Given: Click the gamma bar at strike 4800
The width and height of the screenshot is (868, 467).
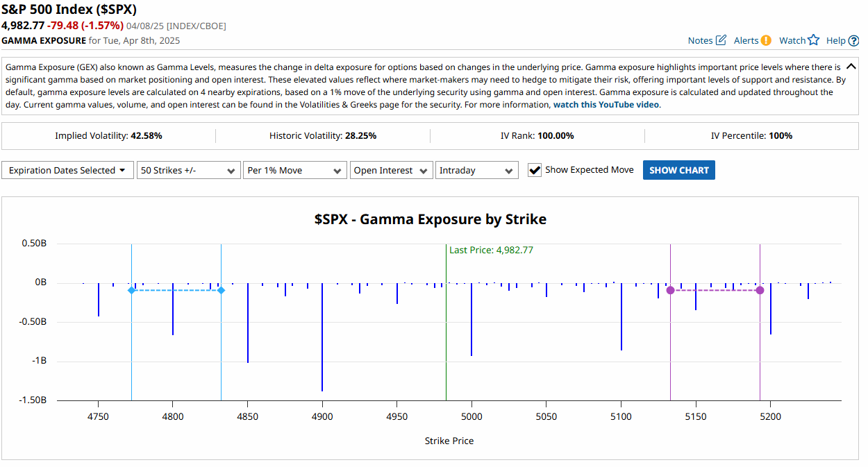Looking at the screenshot, I should click(173, 309).
